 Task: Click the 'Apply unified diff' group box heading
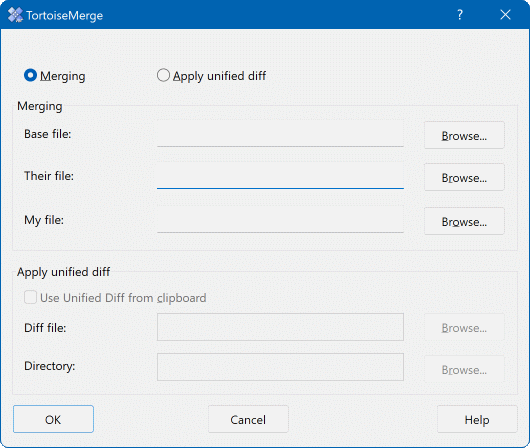click(x=64, y=272)
